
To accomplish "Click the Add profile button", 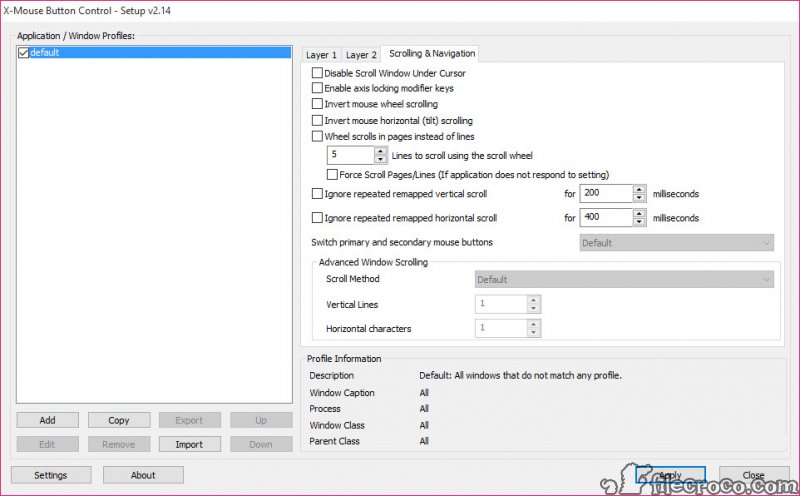I will pos(47,420).
